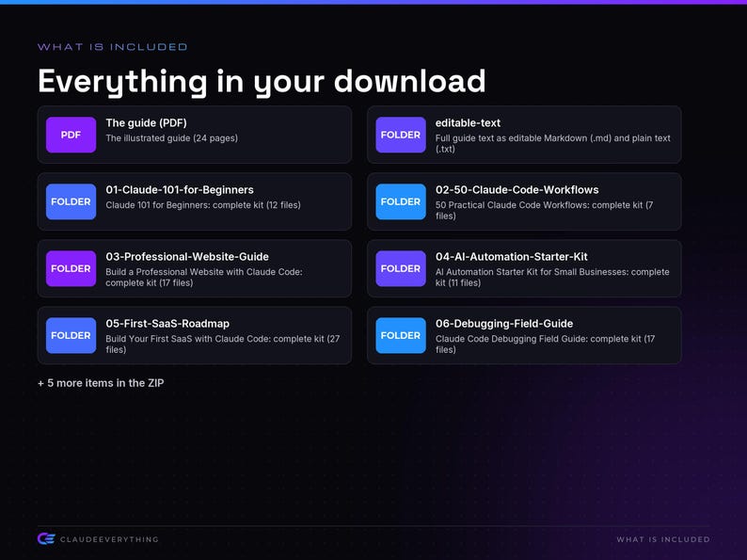Image resolution: width=747 pixels, height=560 pixels.
Task: Click the 'CLAUDEEVERYTHING' footer brand text
Action: coord(109,539)
